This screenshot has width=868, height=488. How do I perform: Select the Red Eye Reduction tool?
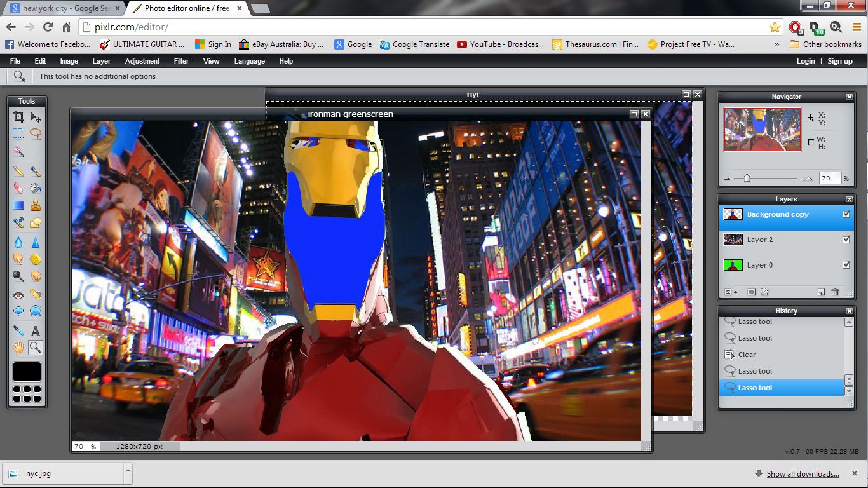pos(18,294)
